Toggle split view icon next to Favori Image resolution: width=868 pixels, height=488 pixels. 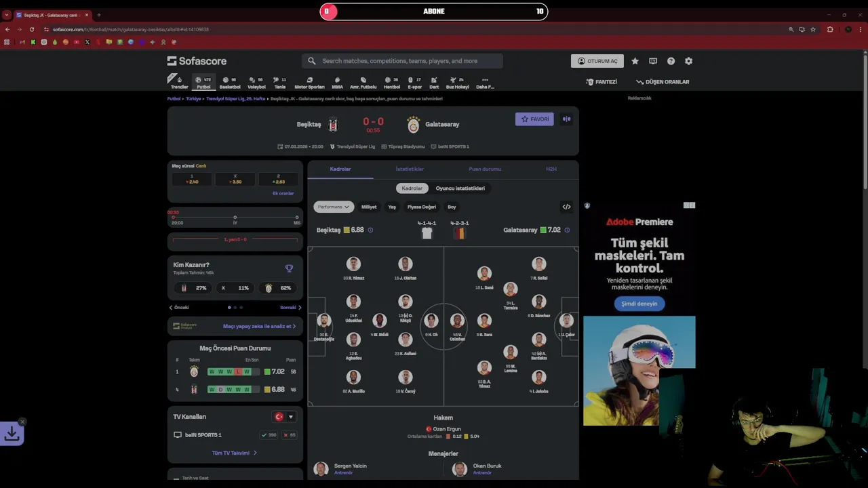pyautogui.click(x=566, y=119)
